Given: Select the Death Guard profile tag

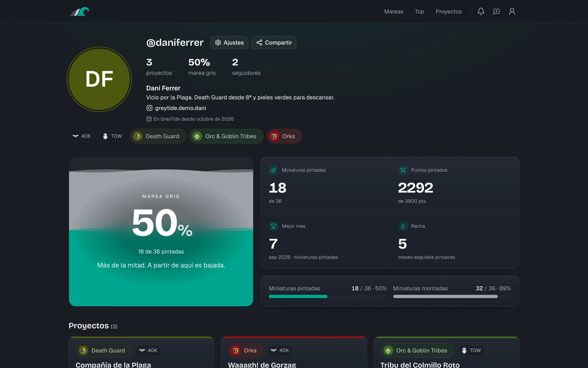Looking at the screenshot, I should click(x=158, y=136).
